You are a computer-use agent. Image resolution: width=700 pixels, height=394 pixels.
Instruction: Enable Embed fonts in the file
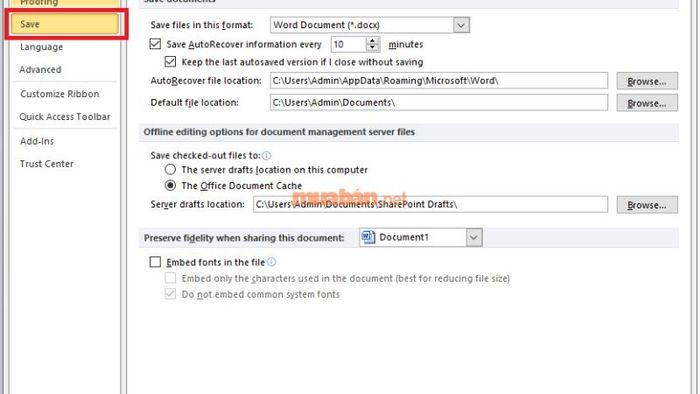[x=155, y=262]
